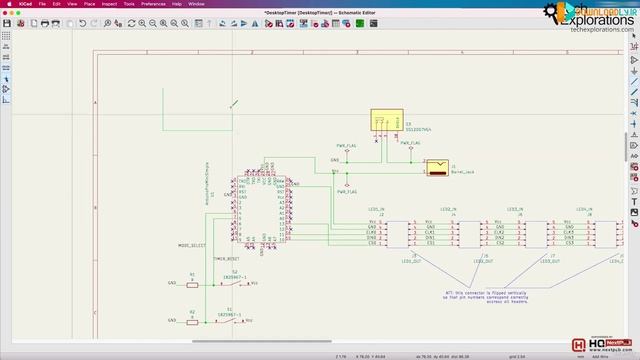Image resolution: width=640 pixels, height=360 pixels.
Task: Rotate selection counterclockwise
Action: [x=222, y=24]
